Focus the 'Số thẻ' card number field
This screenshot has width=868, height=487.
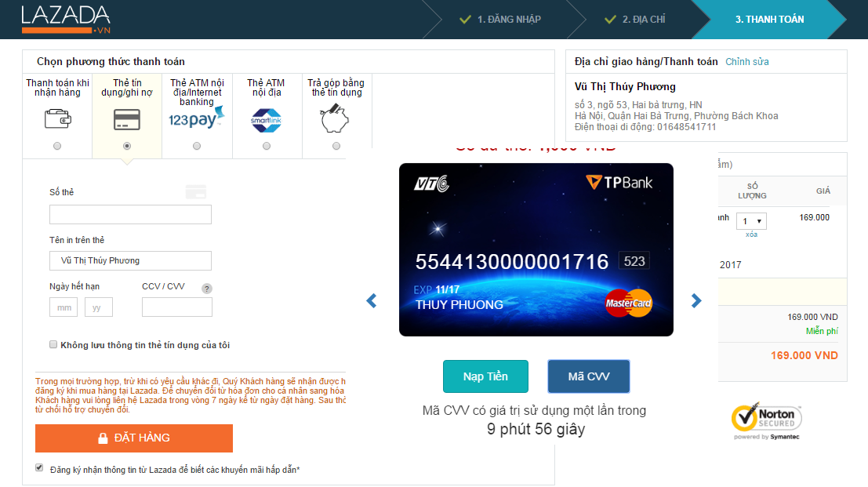tap(131, 214)
